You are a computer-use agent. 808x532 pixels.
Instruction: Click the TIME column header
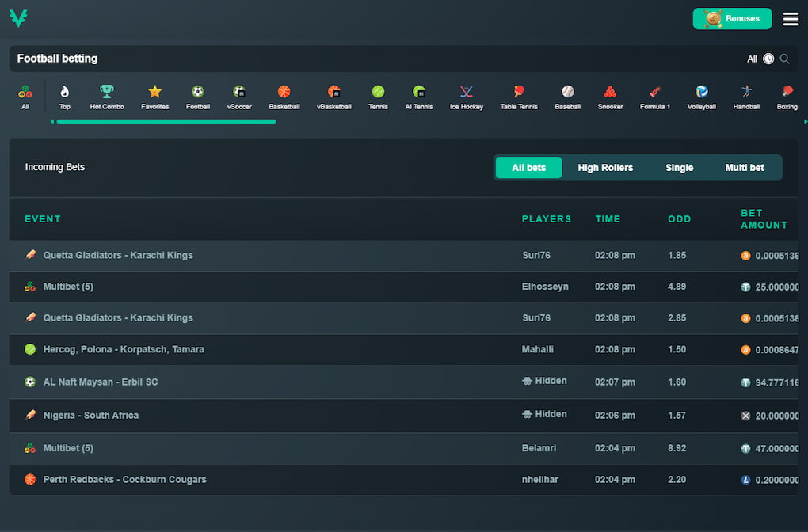[x=608, y=219]
